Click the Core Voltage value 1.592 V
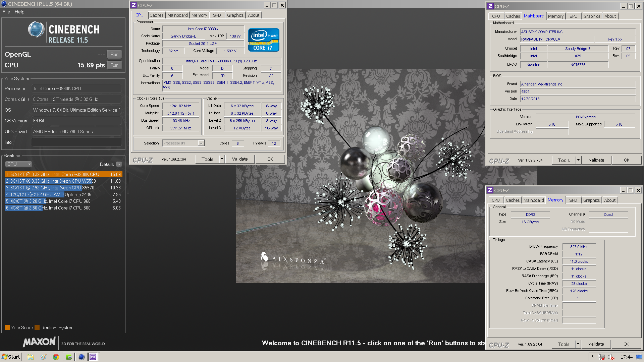644x362 pixels. click(230, 51)
